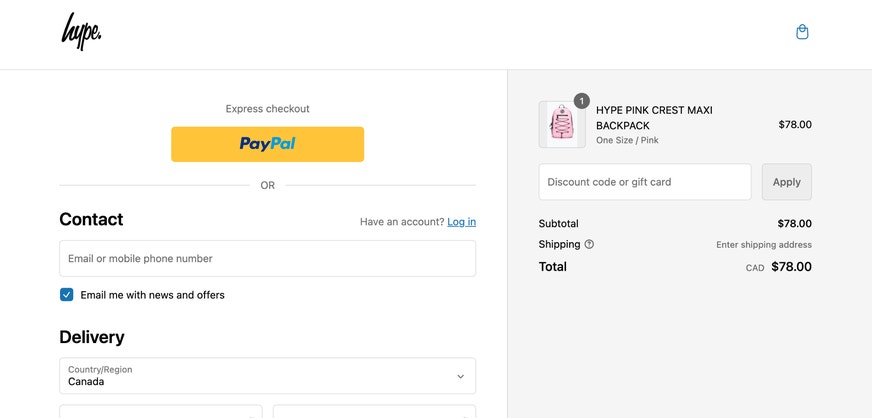Click the 'Enter shipping address' text

(764, 245)
